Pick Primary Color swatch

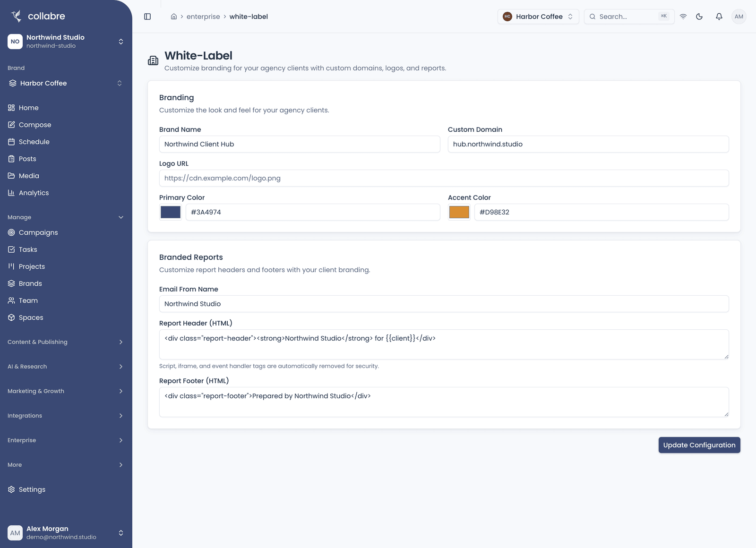(171, 212)
